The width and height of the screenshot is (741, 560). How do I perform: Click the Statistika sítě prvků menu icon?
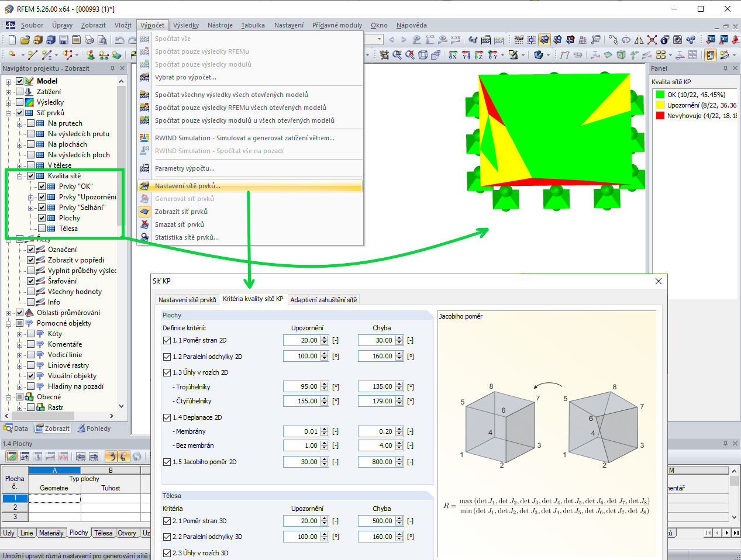pos(144,237)
